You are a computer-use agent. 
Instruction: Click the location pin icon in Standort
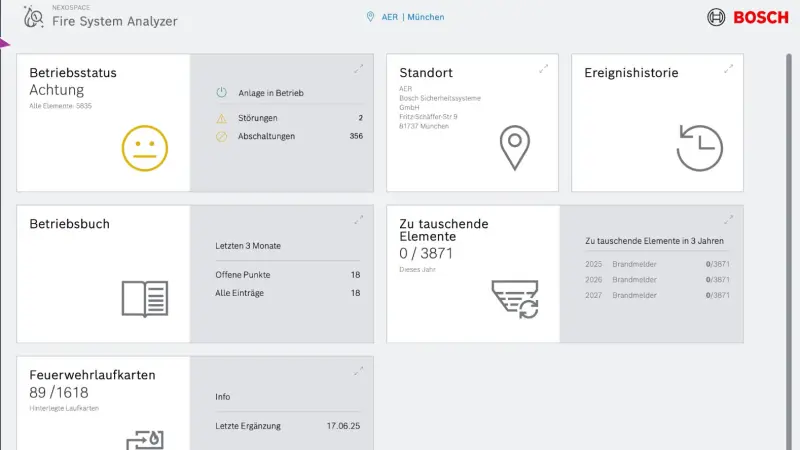tap(514, 148)
